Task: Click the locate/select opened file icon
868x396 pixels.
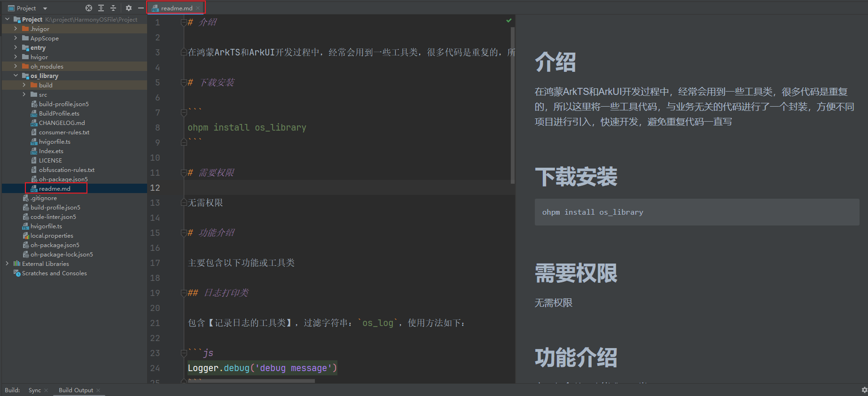Action: (x=89, y=8)
